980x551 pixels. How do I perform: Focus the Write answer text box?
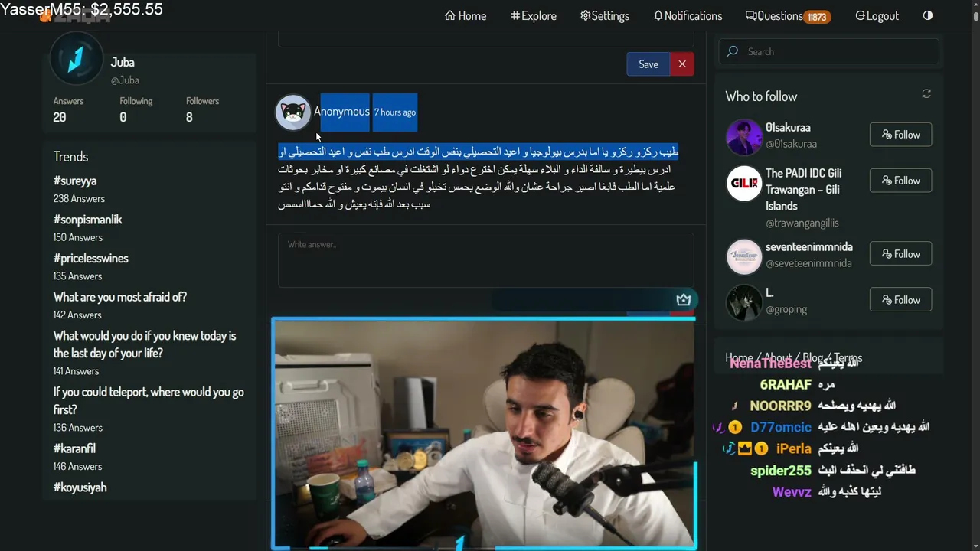[x=486, y=261]
